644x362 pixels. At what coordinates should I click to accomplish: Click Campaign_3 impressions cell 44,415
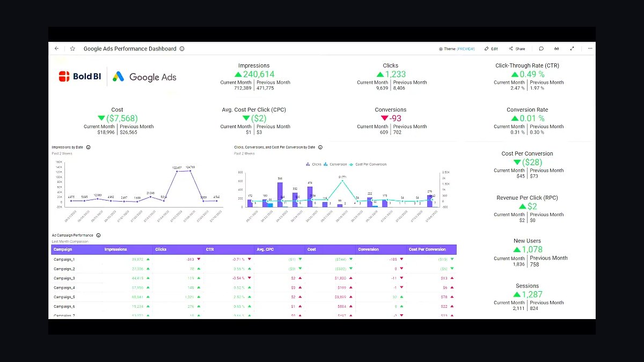point(137,278)
